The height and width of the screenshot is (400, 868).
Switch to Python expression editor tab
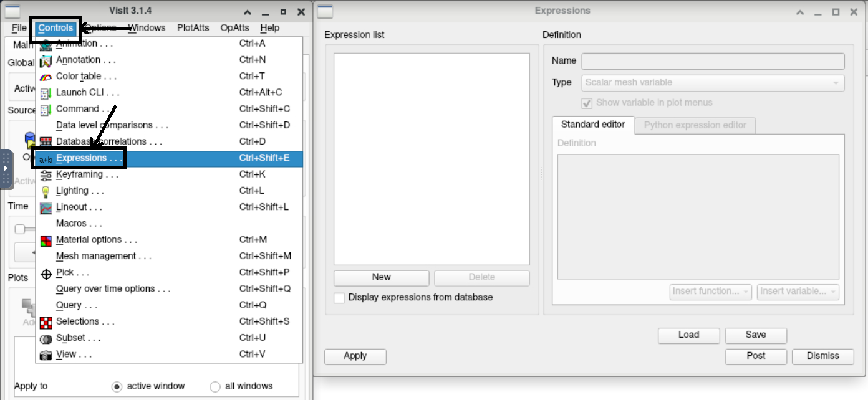[695, 125]
